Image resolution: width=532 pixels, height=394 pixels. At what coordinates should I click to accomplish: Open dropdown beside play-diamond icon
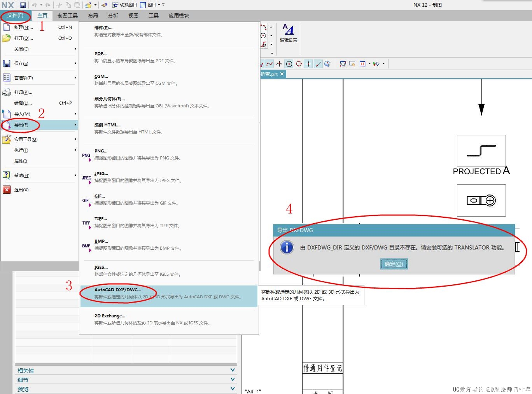click(383, 64)
